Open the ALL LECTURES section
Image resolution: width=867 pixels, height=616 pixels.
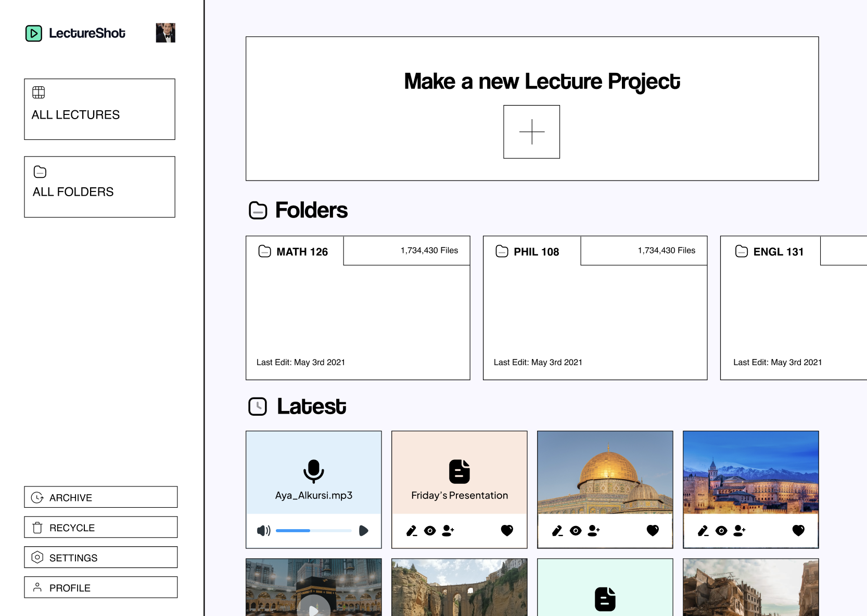click(x=99, y=109)
